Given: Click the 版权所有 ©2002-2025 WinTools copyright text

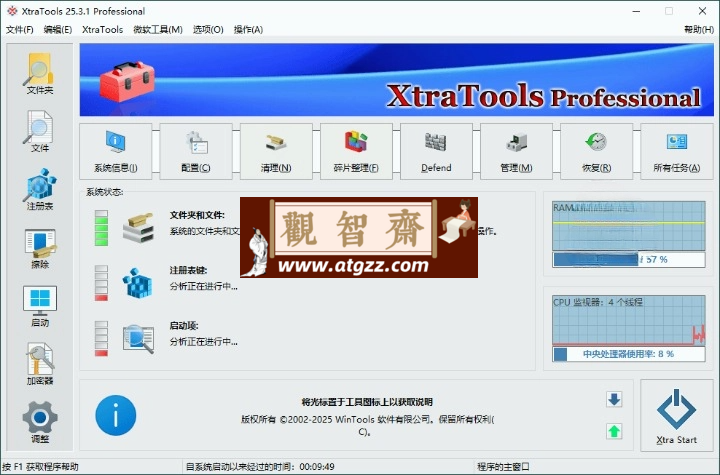Looking at the screenshot, I should click(x=367, y=425).
